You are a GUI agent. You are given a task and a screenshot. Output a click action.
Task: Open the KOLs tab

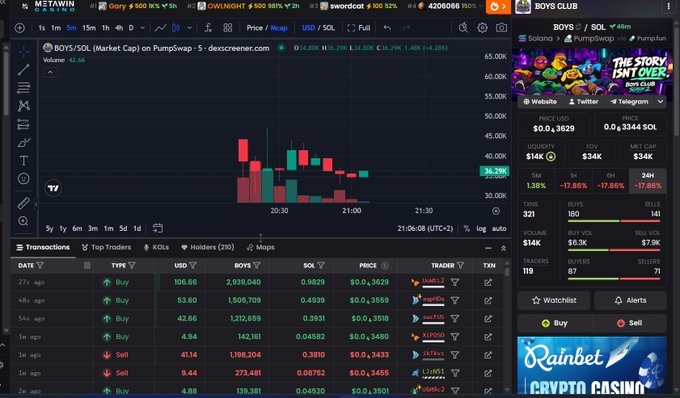(156, 247)
